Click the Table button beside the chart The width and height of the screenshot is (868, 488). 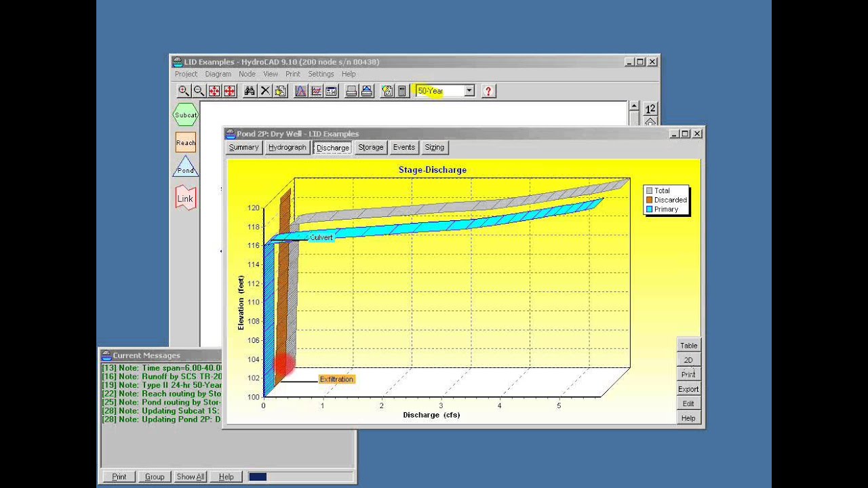[688, 346]
